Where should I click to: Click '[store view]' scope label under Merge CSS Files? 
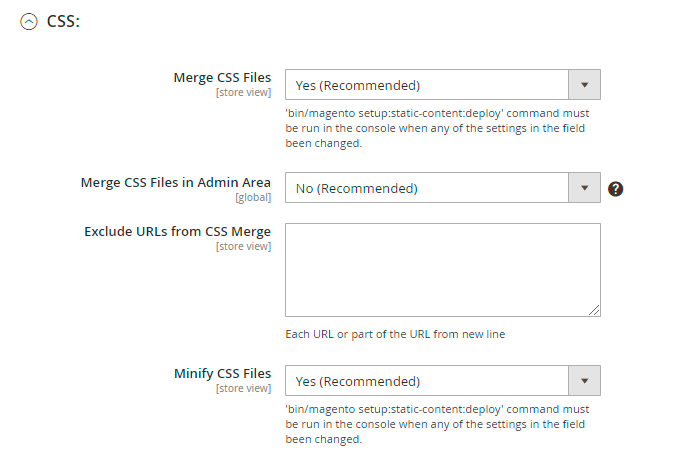coord(243,93)
